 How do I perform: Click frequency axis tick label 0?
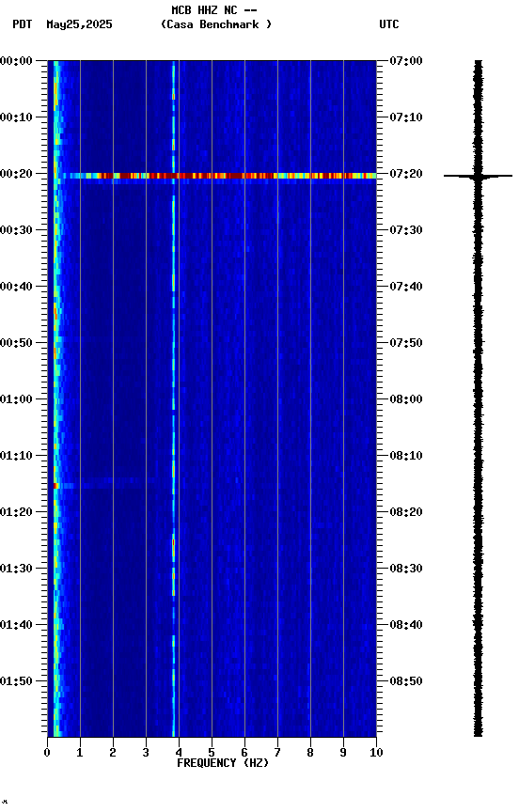click(47, 753)
